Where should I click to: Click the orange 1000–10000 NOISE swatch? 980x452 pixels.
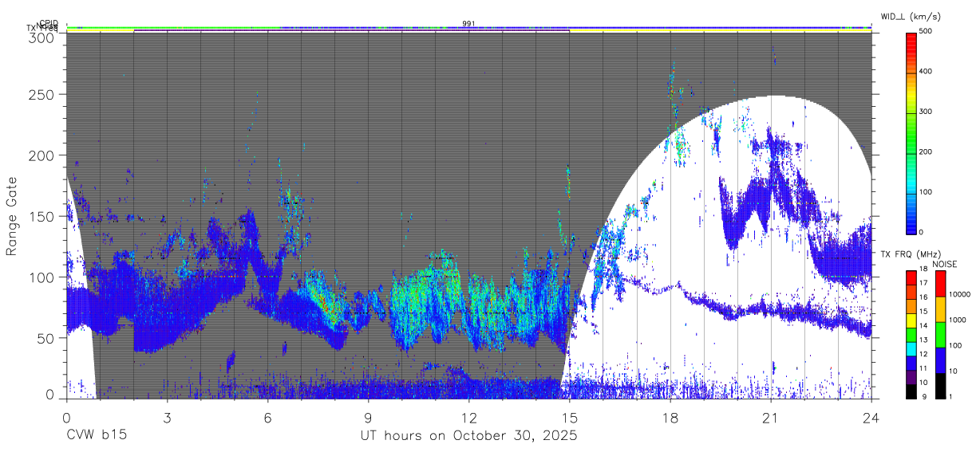click(x=940, y=309)
